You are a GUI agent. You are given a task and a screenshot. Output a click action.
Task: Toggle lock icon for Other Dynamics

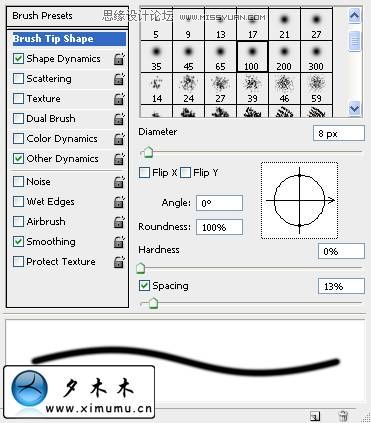(x=119, y=159)
